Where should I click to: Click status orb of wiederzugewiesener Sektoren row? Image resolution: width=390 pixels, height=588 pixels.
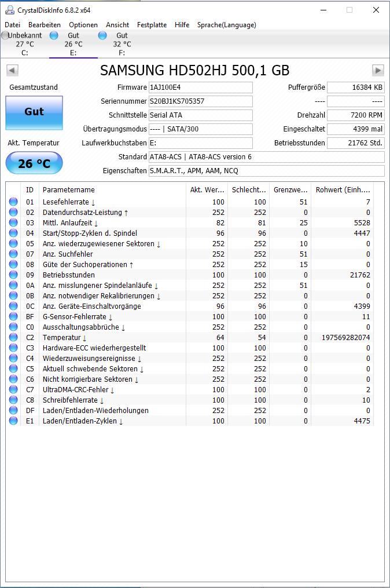pyautogui.click(x=13, y=243)
